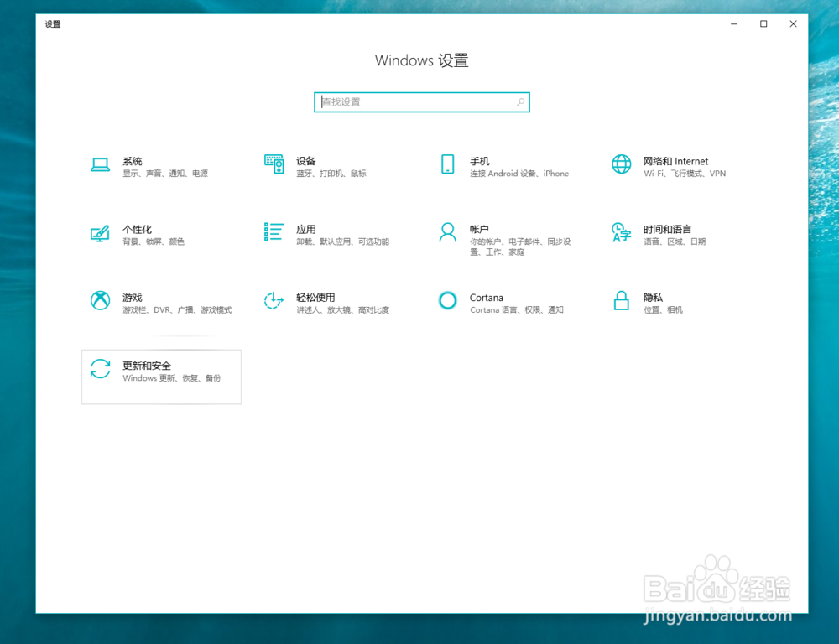Open the 轻松使用 dashed-clock icon
Image resolution: width=839 pixels, height=644 pixels.
[274, 300]
